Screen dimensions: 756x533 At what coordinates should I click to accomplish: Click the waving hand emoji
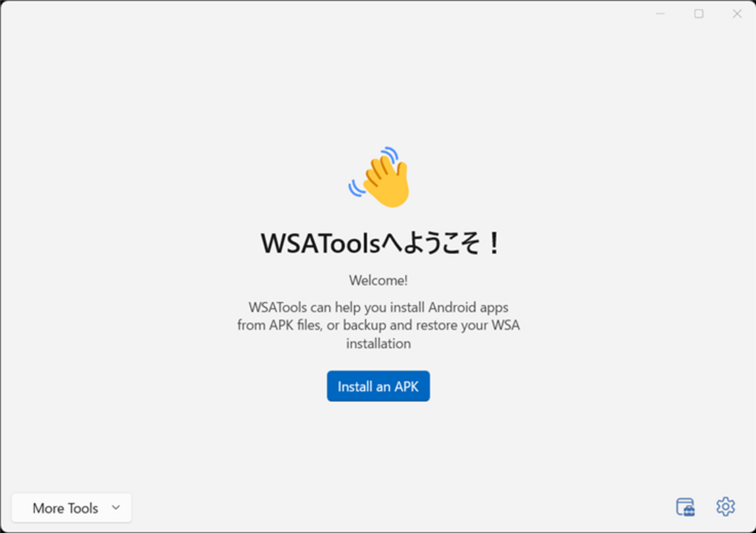click(379, 177)
